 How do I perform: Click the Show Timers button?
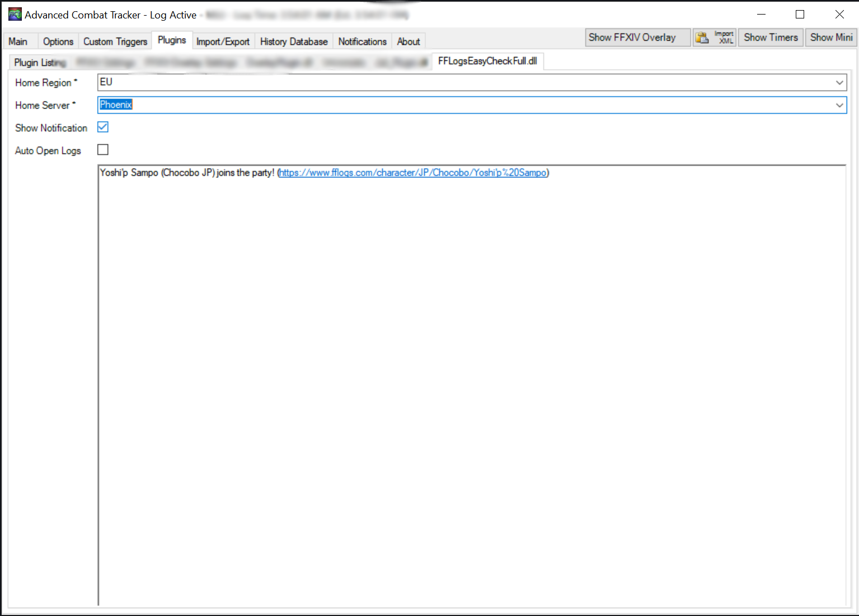pos(771,37)
